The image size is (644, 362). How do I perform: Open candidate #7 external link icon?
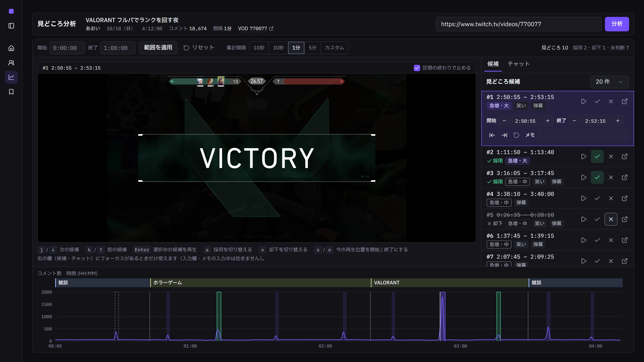624,261
